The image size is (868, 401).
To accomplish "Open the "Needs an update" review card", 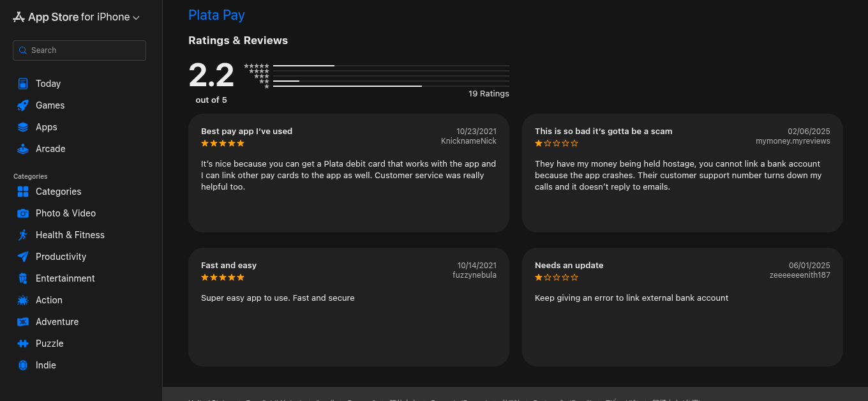I will tap(682, 307).
